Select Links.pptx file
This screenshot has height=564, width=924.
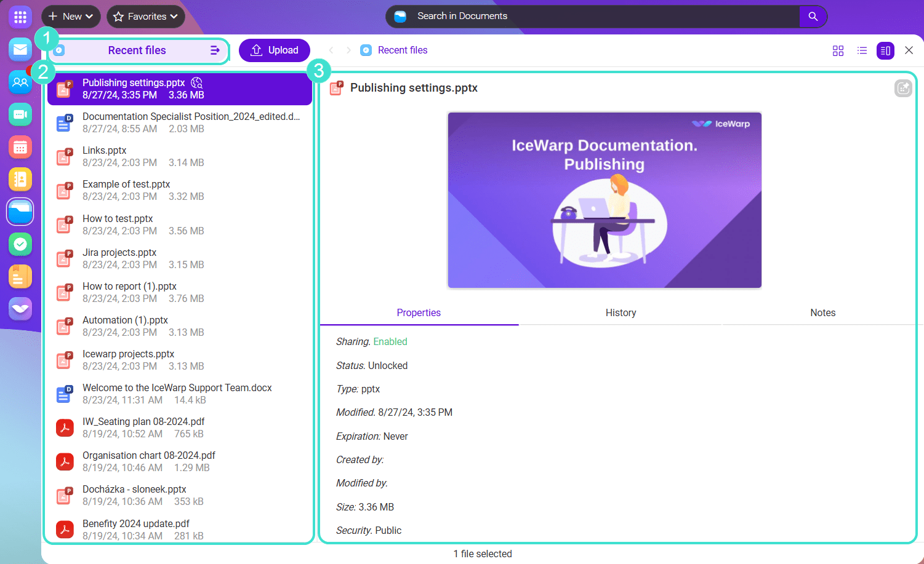180,156
